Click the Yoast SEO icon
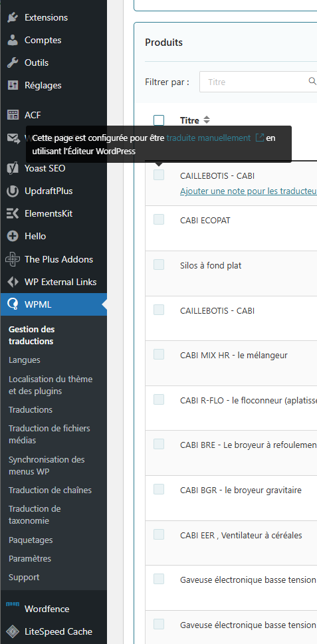 click(13, 168)
